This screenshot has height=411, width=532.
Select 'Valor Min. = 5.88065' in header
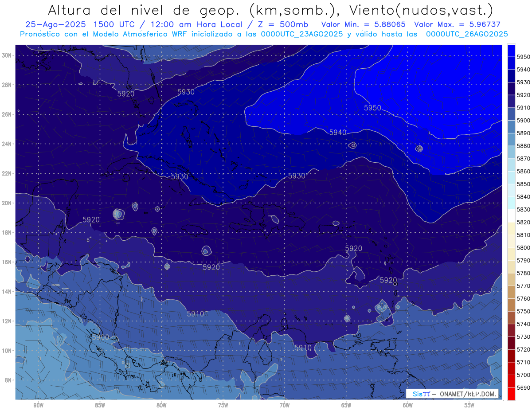pyautogui.click(x=363, y=24)
